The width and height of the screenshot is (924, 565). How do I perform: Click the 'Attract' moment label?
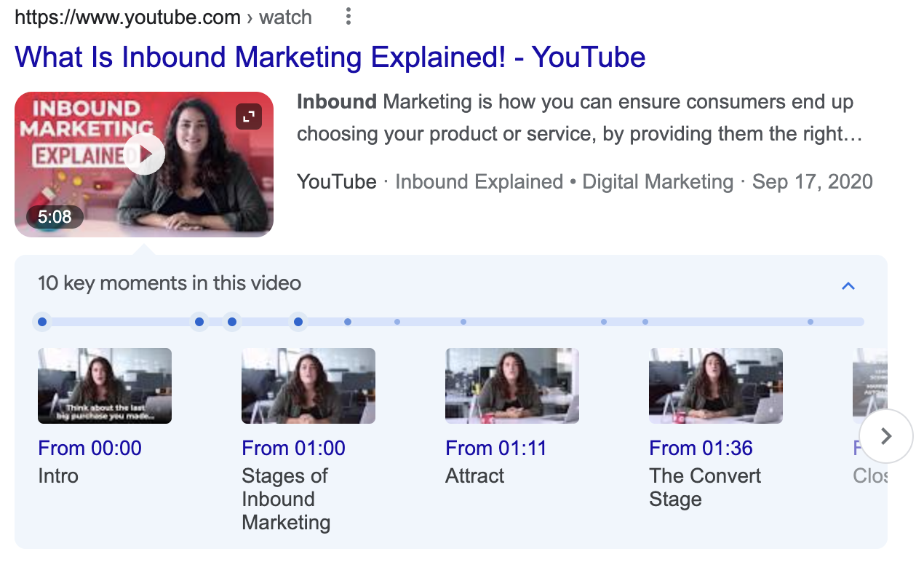[475, 476]
